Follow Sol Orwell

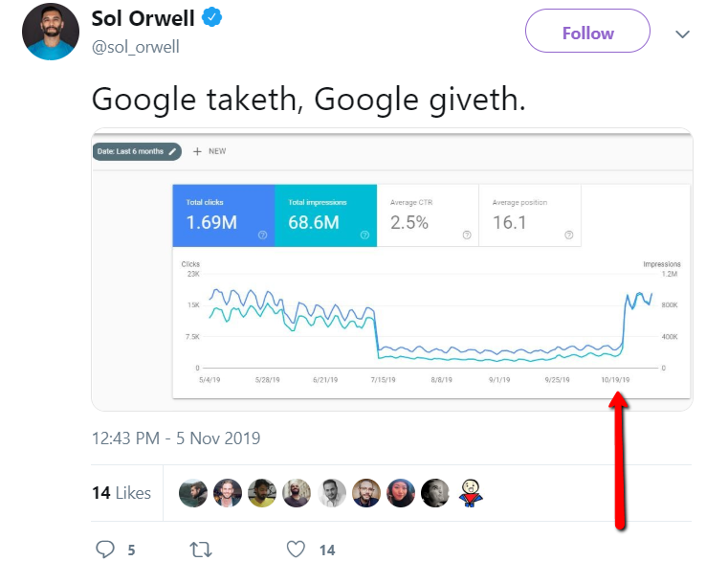click(587, 32)
